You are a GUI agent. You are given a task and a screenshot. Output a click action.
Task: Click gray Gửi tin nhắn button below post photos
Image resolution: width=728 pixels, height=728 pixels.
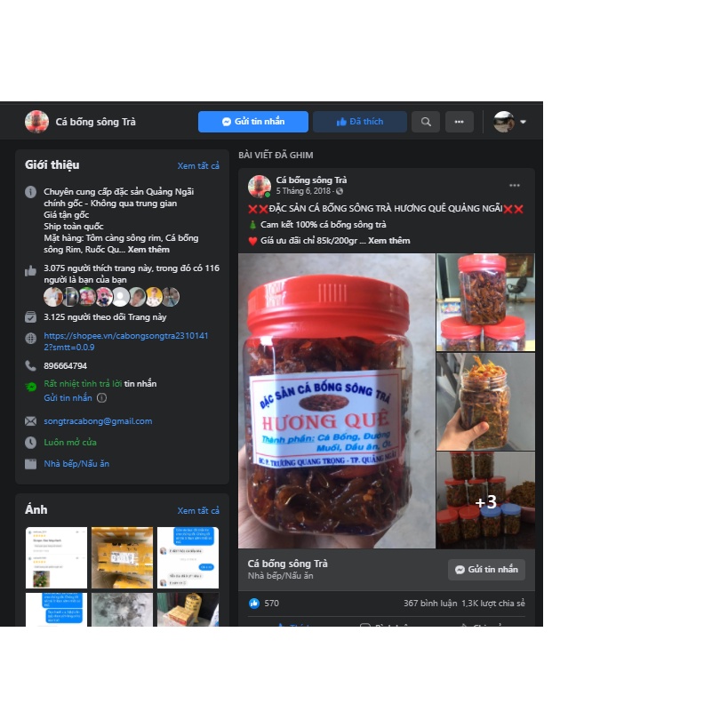486,570
